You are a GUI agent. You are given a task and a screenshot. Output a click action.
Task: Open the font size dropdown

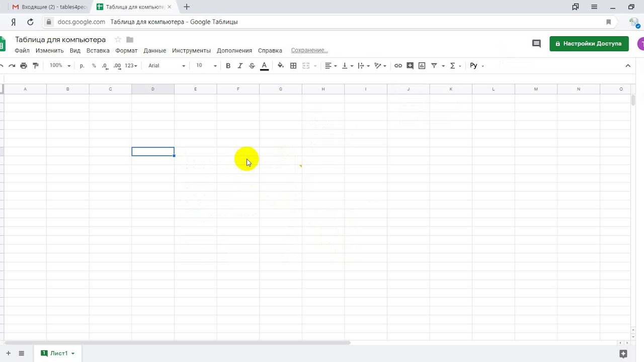point(206,65)
